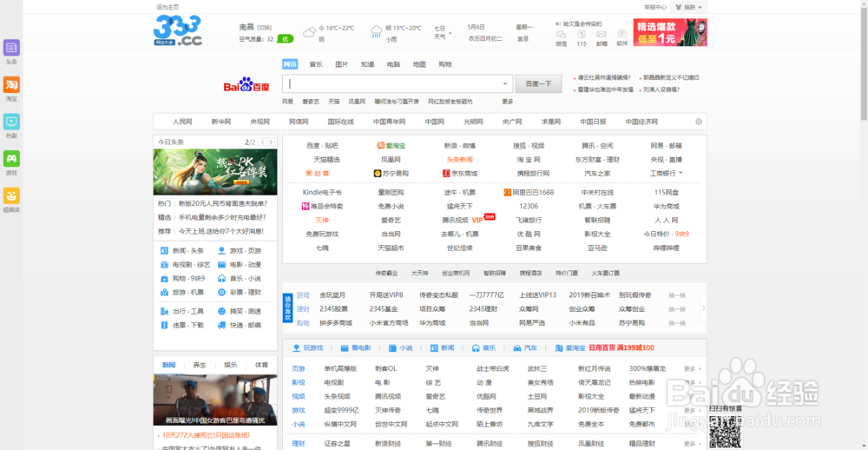Expand 更多 for the 页游 row
This screenshot has height=450, width=868.
pyautogui.click(x=692, y=368)
